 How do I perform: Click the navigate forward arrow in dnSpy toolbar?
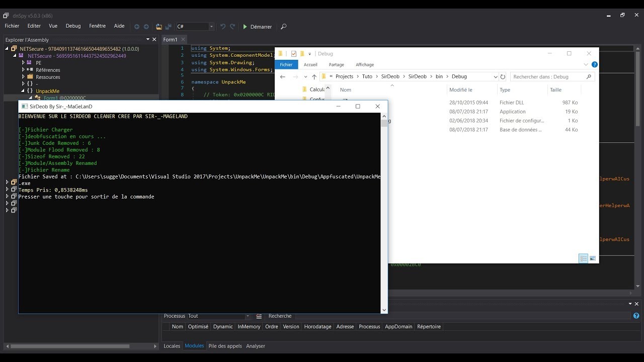point(146,27)
